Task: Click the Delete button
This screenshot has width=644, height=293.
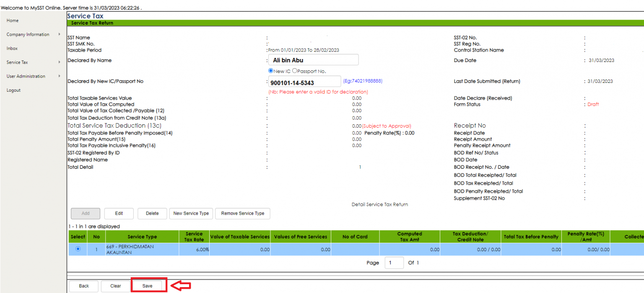Action: [152, 213]
